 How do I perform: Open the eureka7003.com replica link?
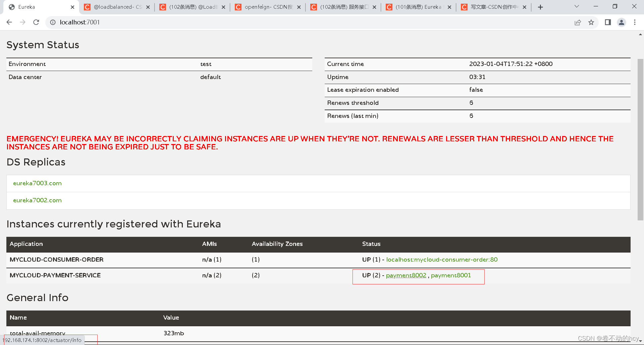[x=37, y=183]
